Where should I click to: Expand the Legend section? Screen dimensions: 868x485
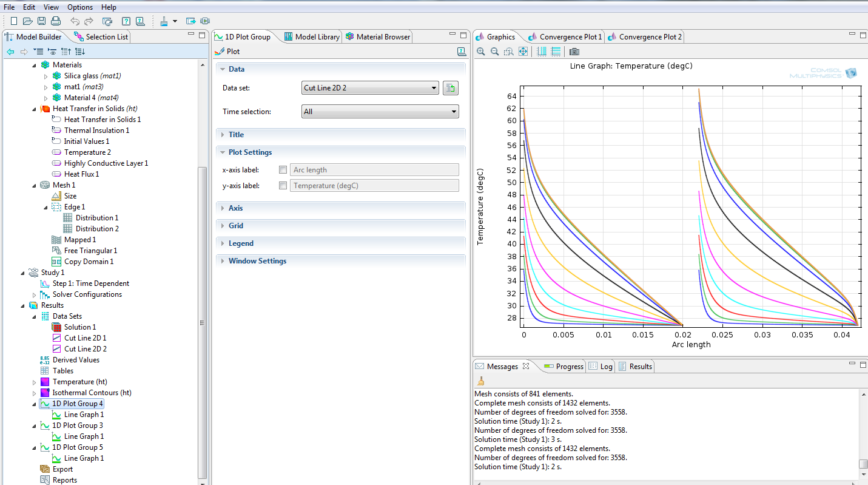tap(241, 243)
